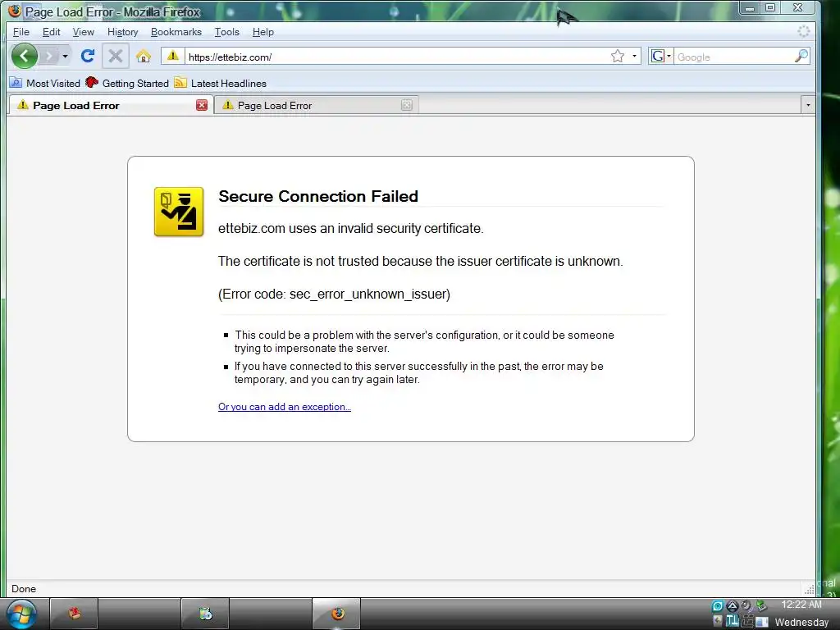The image size is (840, 630).
Task: Open the File menu
Action: click(x=21, y=32)
